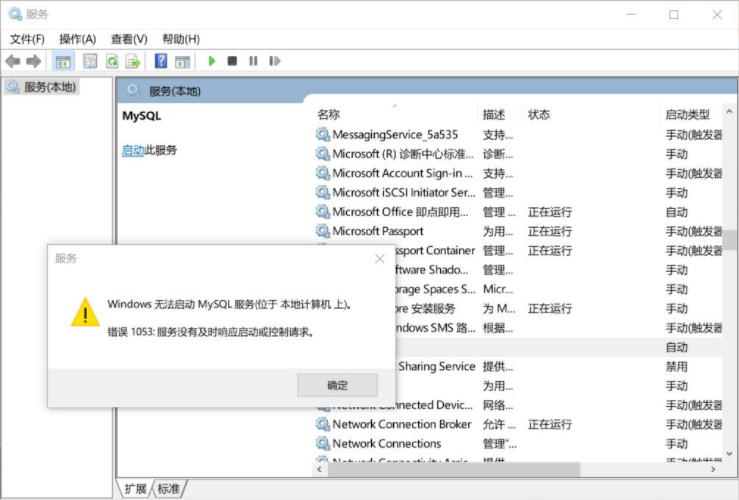
Task: Toggle the console tree pane icon
Action: [x=63, y=61]
